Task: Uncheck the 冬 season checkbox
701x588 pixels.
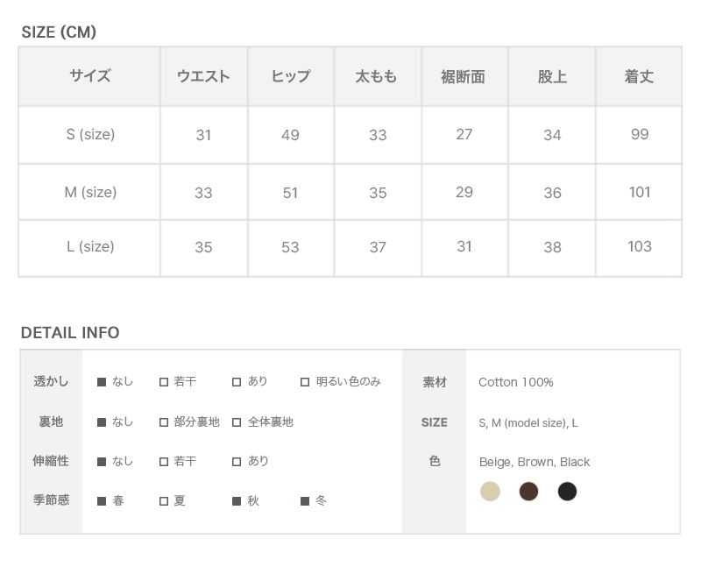Action: click(x=305, y=501)
